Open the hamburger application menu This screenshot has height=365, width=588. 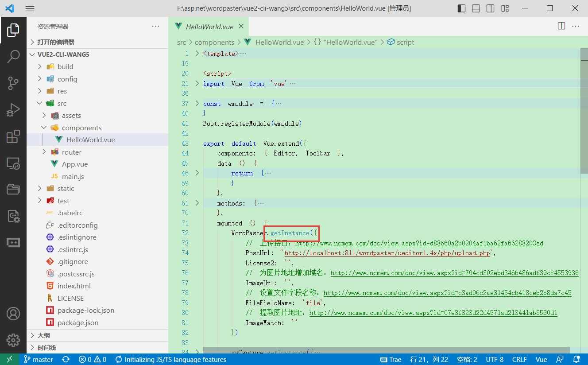[30, 8]
